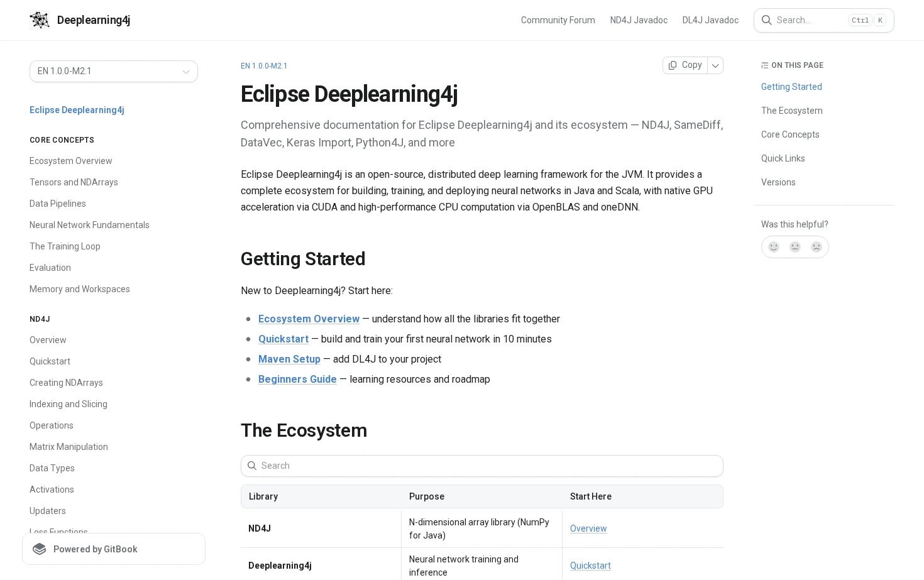Open the Ecosystem Overview link in Getting Started
The width and height of the screenshot is (924, 580).
click(309, 319)
